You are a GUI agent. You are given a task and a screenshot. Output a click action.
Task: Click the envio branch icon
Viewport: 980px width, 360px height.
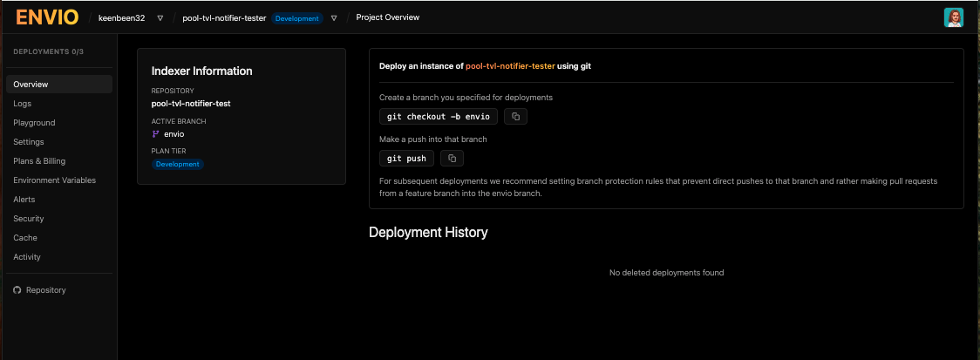point(156,134)
